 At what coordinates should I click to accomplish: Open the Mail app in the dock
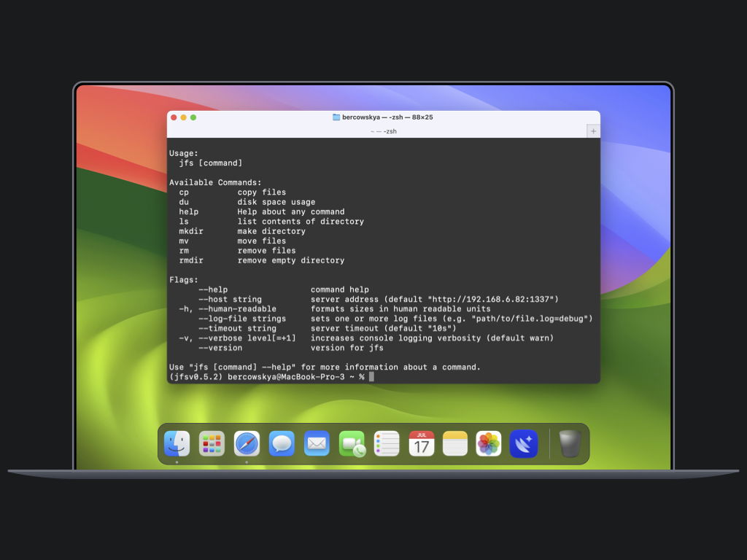coord(317,443)
